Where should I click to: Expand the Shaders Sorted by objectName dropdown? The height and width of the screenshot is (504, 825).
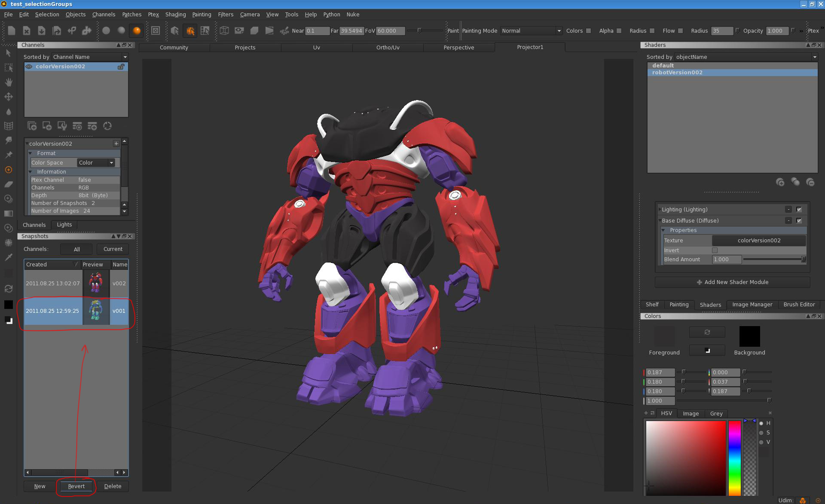pos(746,57)
